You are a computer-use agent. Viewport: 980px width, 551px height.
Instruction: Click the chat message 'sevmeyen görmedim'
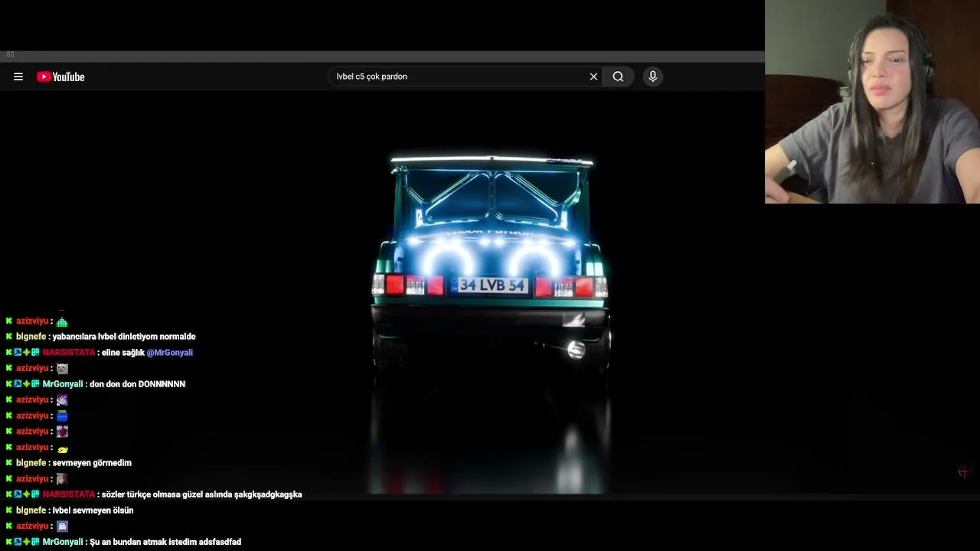(92, 463)
